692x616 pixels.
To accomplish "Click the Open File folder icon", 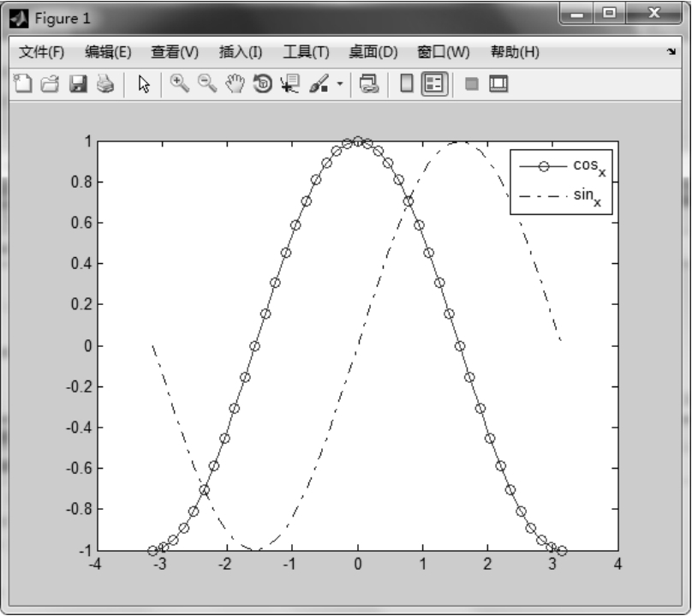I will click(51, 84).
